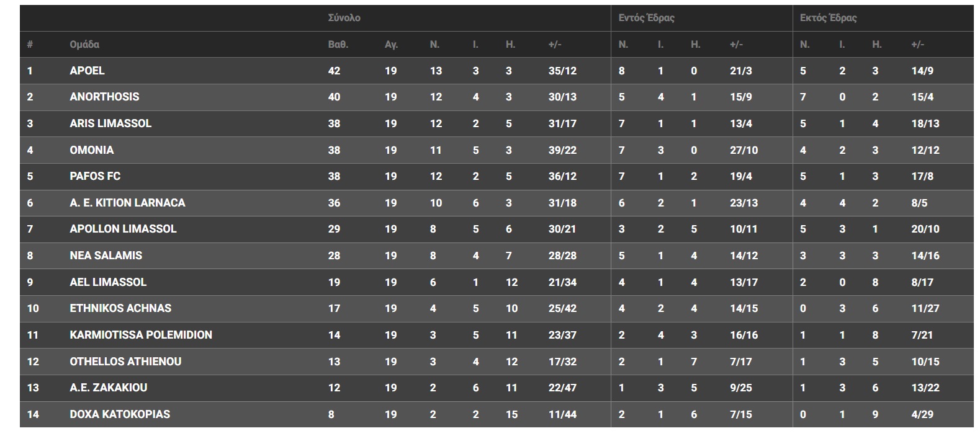Viewport: 980px width, 436px height.
Task: Click ETHNIKOS ACHNAS team name
Action: click(120, 308)
